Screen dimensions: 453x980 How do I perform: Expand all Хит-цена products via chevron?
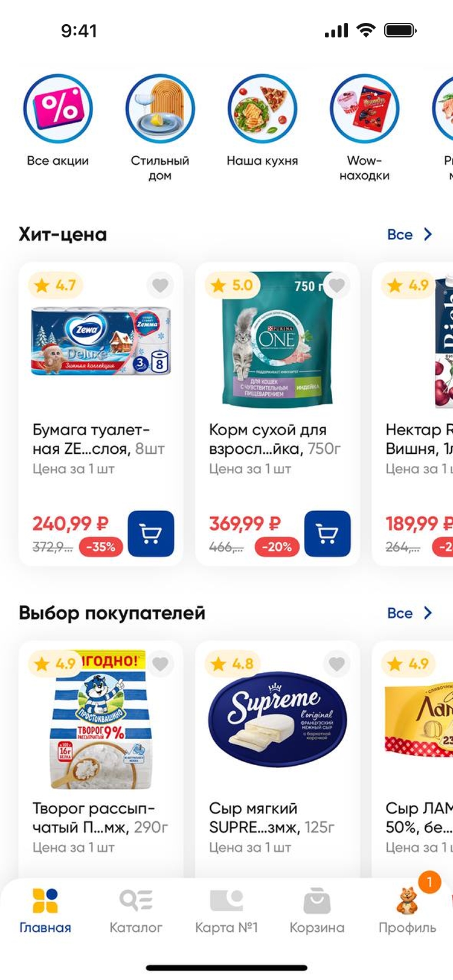pos(428,235)
